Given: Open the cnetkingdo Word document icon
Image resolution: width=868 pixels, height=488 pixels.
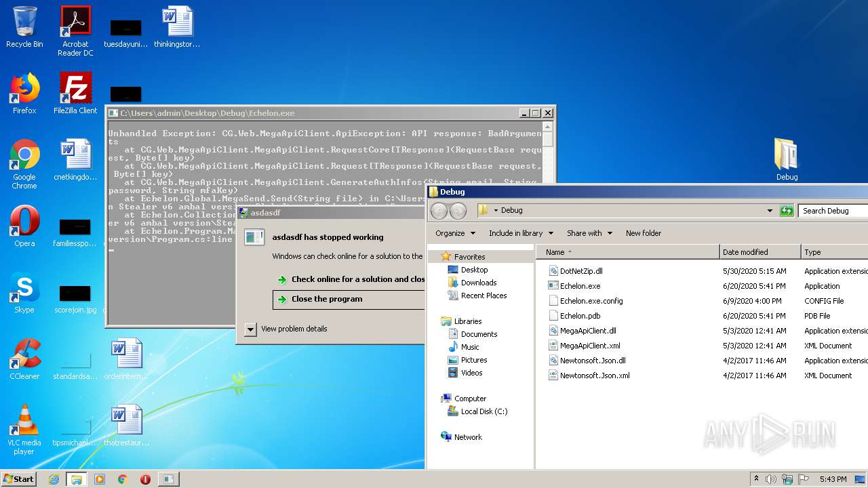Looking at the screenshot, I should click(x=75, y=160).
